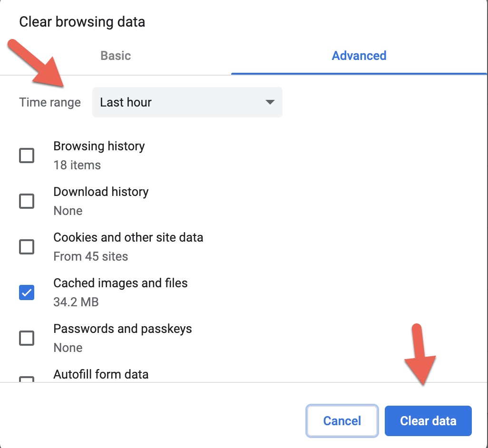This screenshot has width=488, height=448.
Task: Click the 'Download history' label text
Action: [x=101, y=192]
